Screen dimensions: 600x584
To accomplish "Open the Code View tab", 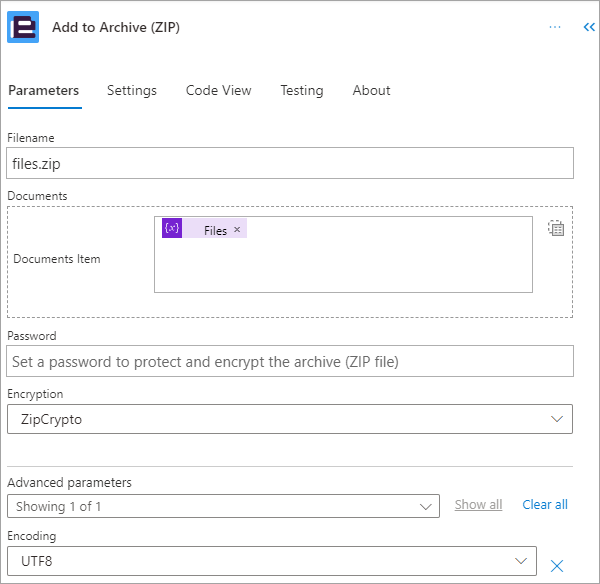I will (x=218, y=91).
